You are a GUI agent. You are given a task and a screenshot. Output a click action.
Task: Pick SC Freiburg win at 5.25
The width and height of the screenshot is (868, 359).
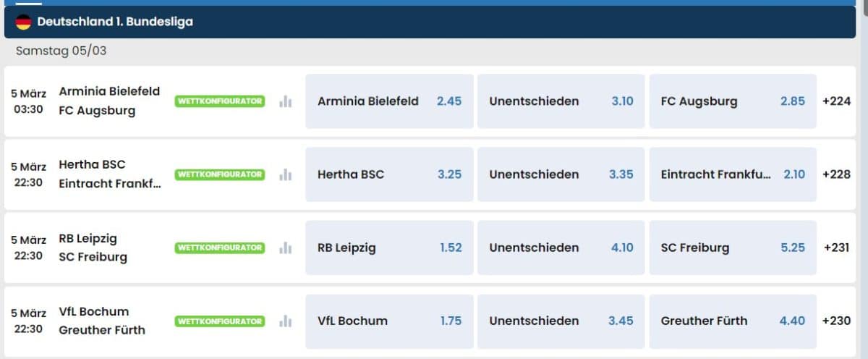point(732,248)
